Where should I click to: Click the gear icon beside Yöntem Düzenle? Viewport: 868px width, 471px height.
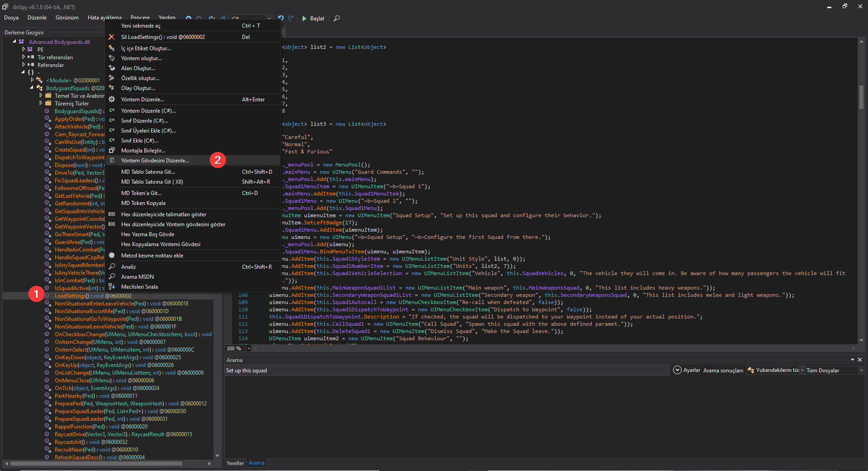click(112, 100)
